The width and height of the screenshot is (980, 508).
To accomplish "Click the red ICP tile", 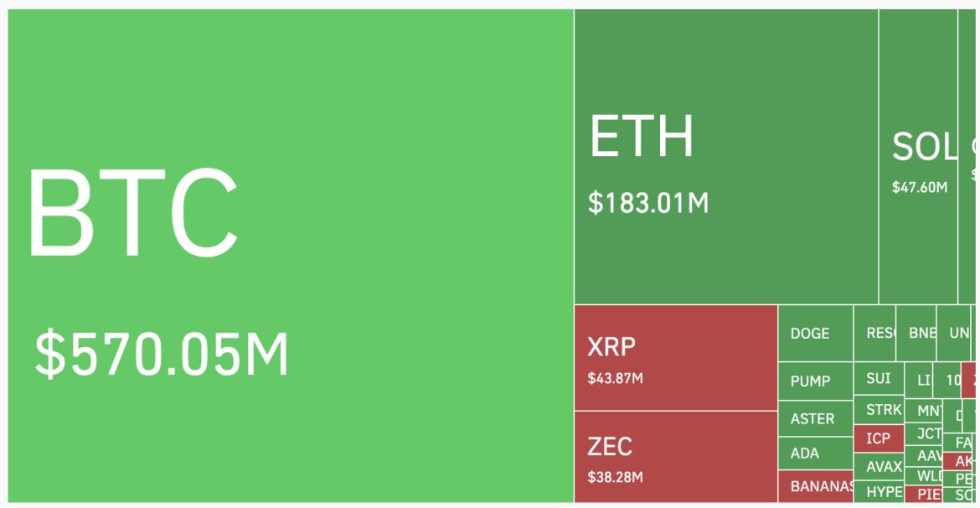I will point(879,438).
